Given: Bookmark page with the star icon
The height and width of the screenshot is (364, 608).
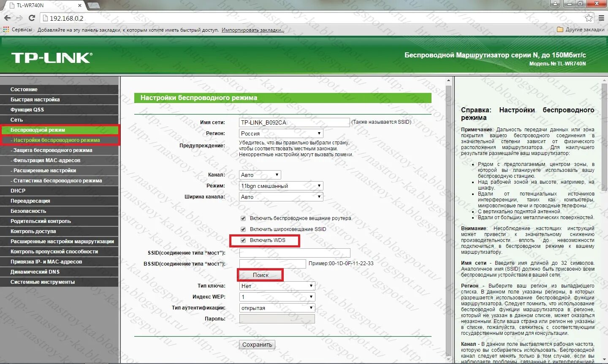Looking at the screenshot, I should tap(589, 18).
